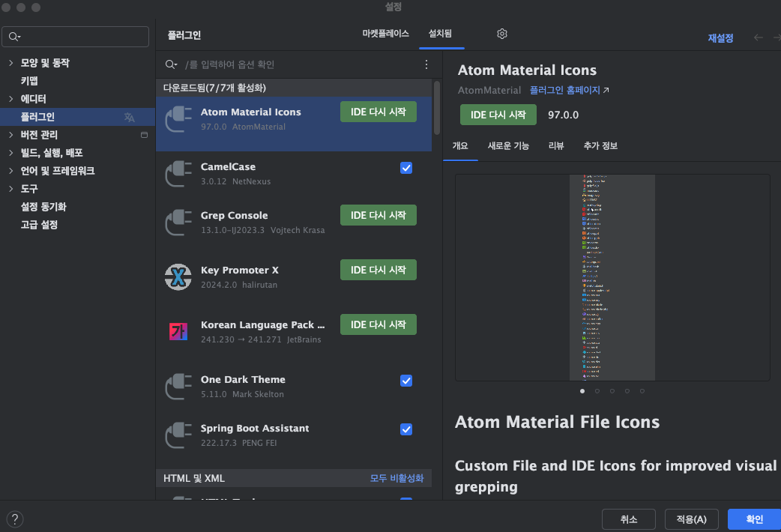Click the 적용(A) button
This screenshot has width=781, height=532.
tap(691, 519)
